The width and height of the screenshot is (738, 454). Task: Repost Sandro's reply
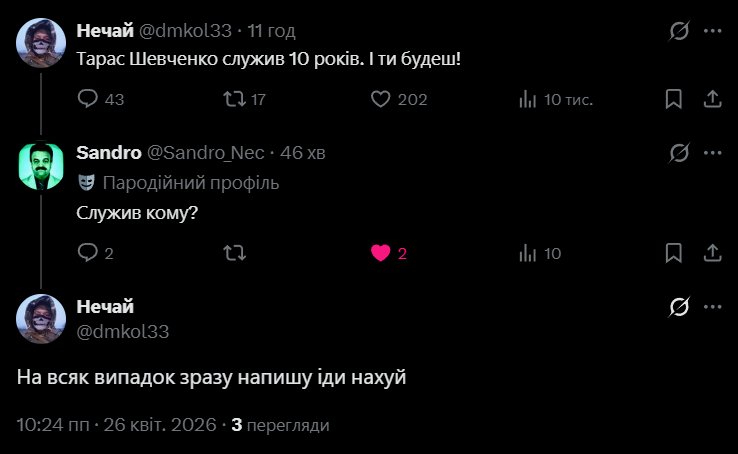(233, 253)
